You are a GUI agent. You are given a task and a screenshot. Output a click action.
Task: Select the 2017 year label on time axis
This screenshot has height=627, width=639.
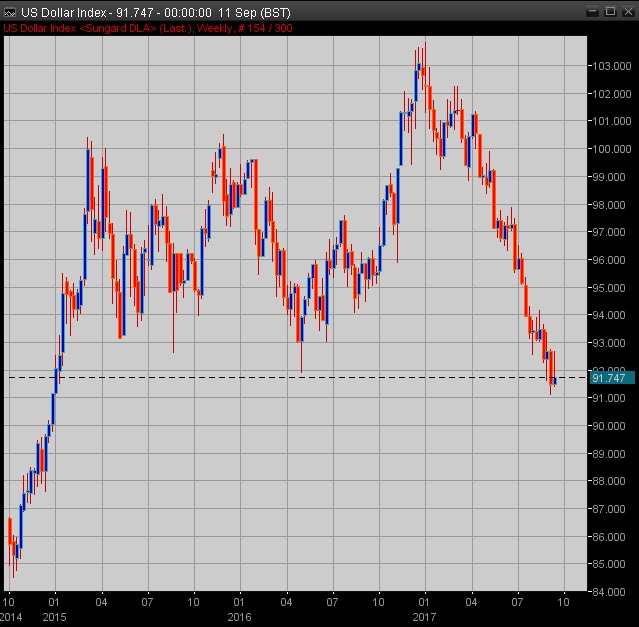pos(424,617)
